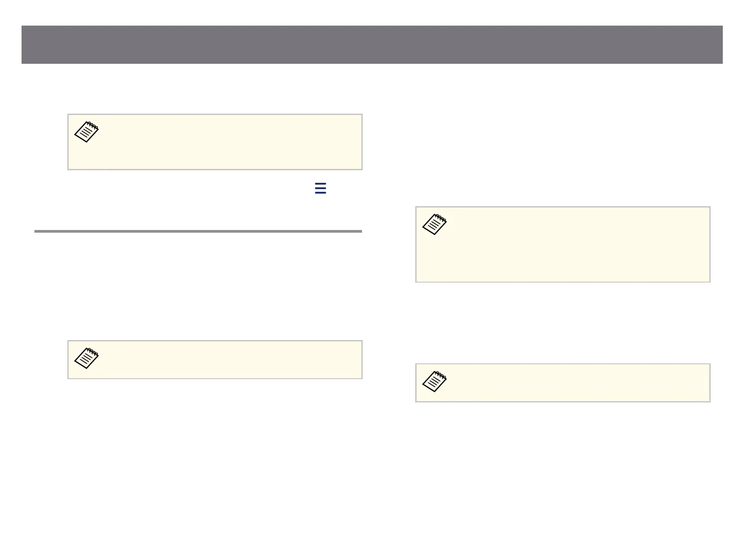Select the gray page header banner
Viewport: 756px width, 535px height.
coord(372,44)
